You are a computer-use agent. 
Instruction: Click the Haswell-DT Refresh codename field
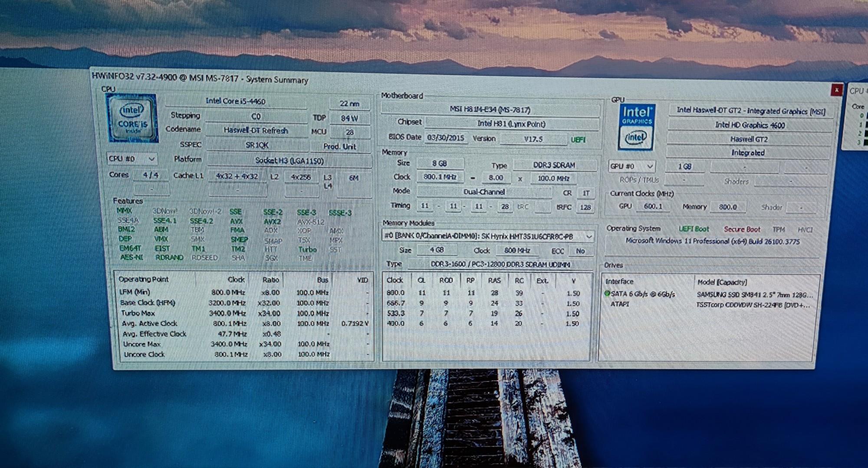[x=256, y=130]
